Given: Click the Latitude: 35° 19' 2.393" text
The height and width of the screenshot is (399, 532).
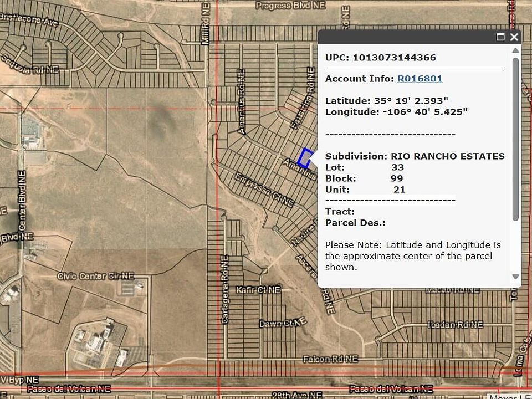Looking at the screenshot, I should [x=386, y=101].
